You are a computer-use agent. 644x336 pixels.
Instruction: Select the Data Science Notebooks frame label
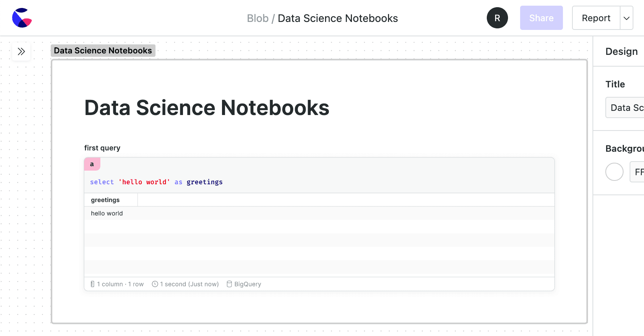pyautogui.click(x=103, y=51)
